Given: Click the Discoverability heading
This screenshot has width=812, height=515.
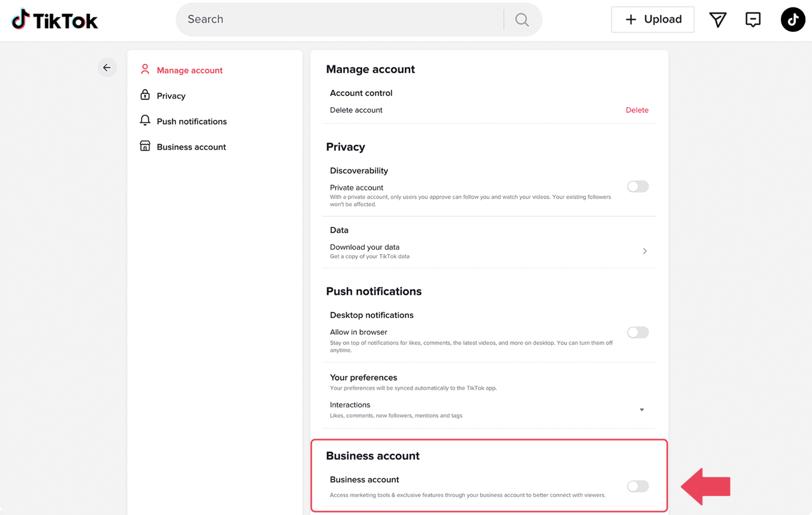Looking at the screenshot, I should [x=359, y=171].
